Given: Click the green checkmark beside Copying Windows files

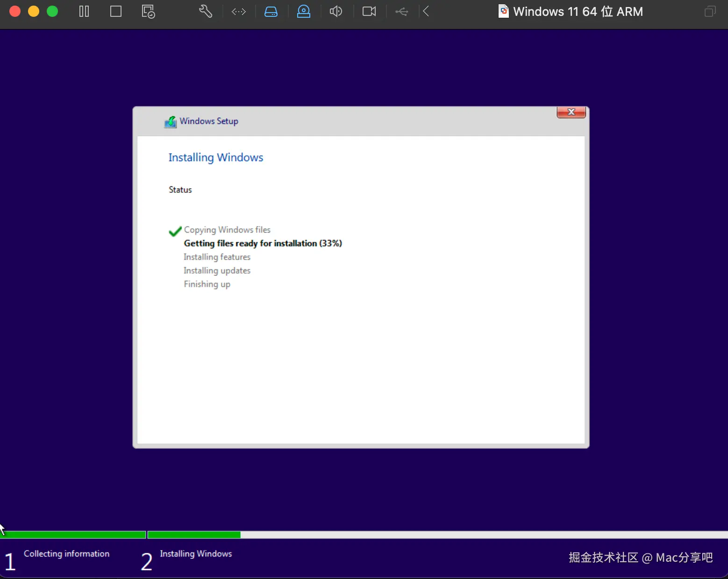Looking at the screenshot, I should pyautogui.click(x=175, y=231).
